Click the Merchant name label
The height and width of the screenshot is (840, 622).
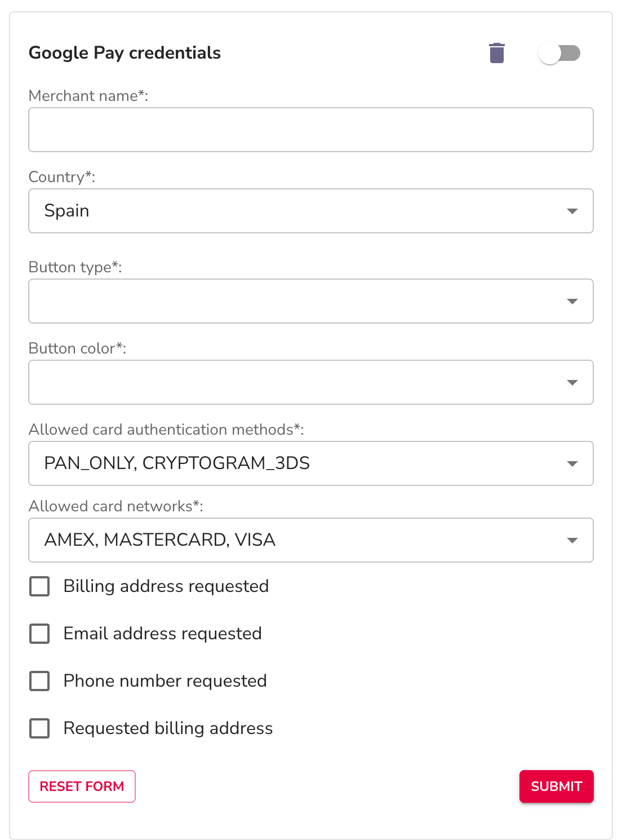click(88, 96)
